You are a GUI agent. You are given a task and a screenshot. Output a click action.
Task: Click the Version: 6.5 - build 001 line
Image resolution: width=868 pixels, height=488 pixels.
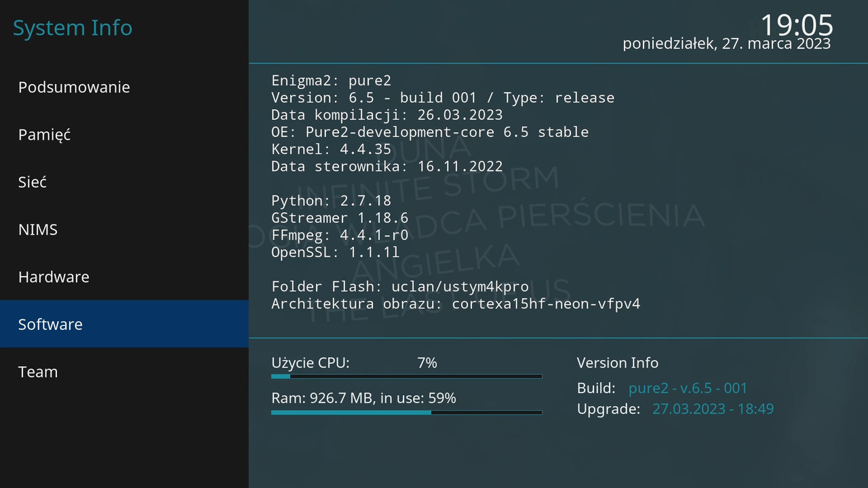pyautogui.click(x=443, y=98)
